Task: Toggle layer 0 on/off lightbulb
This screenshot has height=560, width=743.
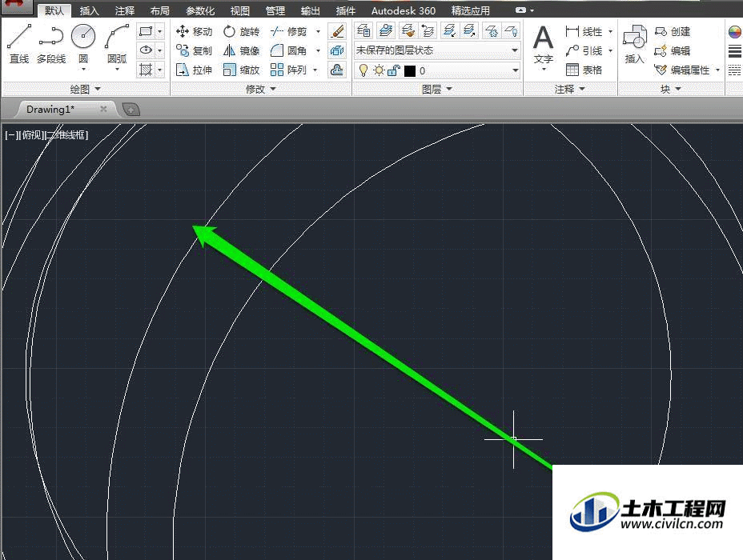Action: click(x=363, y=70)
